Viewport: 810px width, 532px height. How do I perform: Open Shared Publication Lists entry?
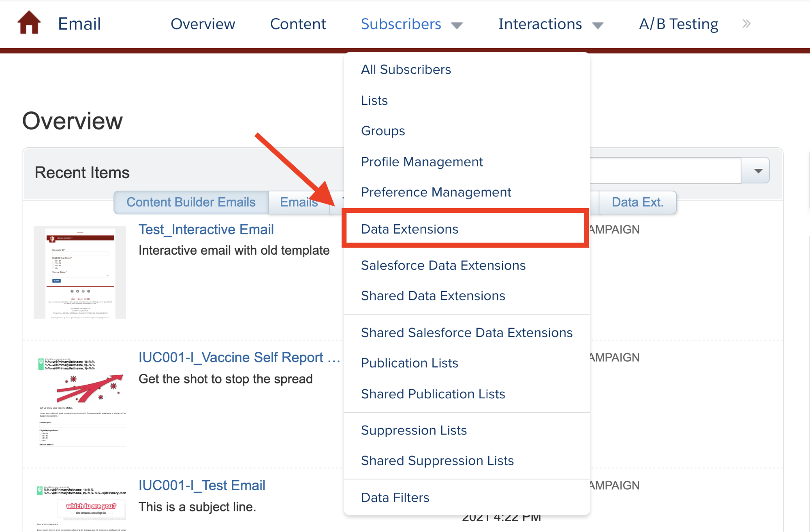pos(433,394)
